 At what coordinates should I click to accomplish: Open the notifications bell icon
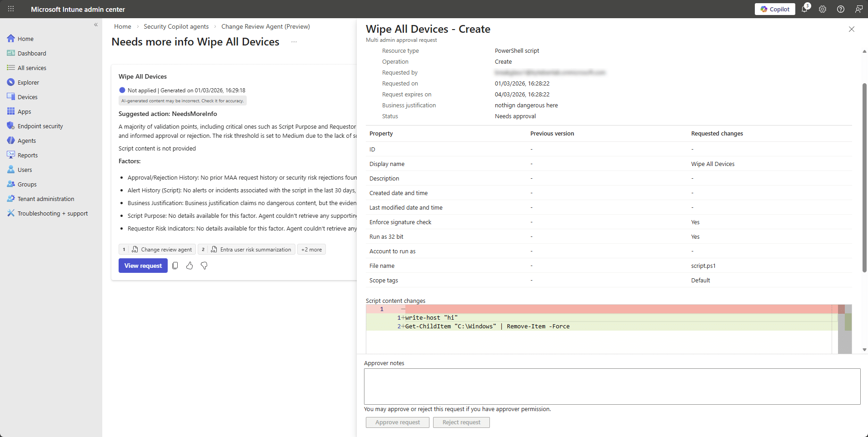point(804,9)
